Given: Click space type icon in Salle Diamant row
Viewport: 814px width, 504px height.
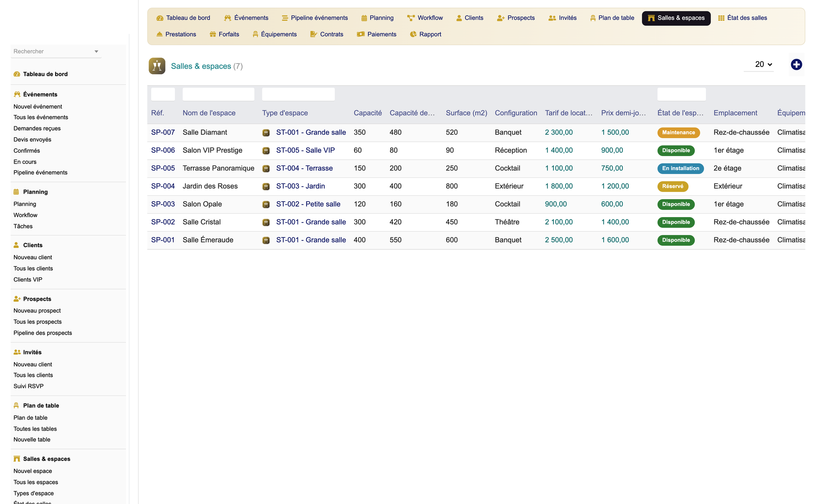Looking at the screenshot, I should [266, 133].
